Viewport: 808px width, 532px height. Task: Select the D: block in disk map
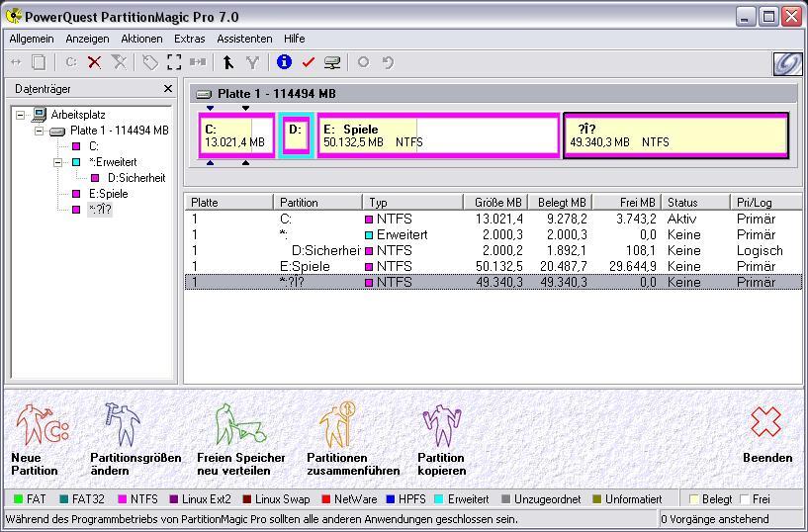[x=297, y=134]
